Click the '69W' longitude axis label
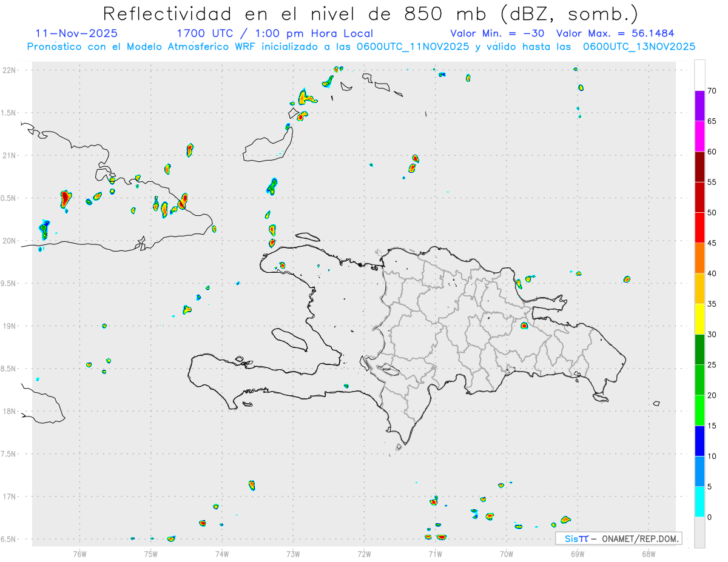This screenshot has width=728, height=562. click(578, 554)
